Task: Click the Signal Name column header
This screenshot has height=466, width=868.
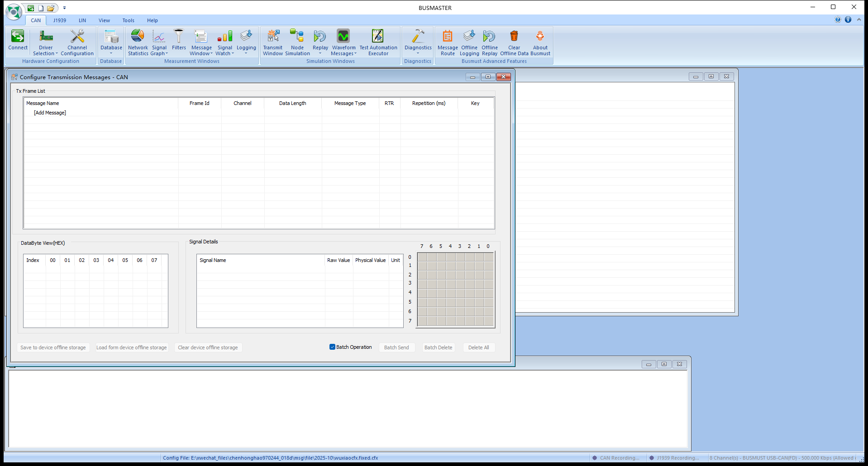Action: (x=261, y=260)
